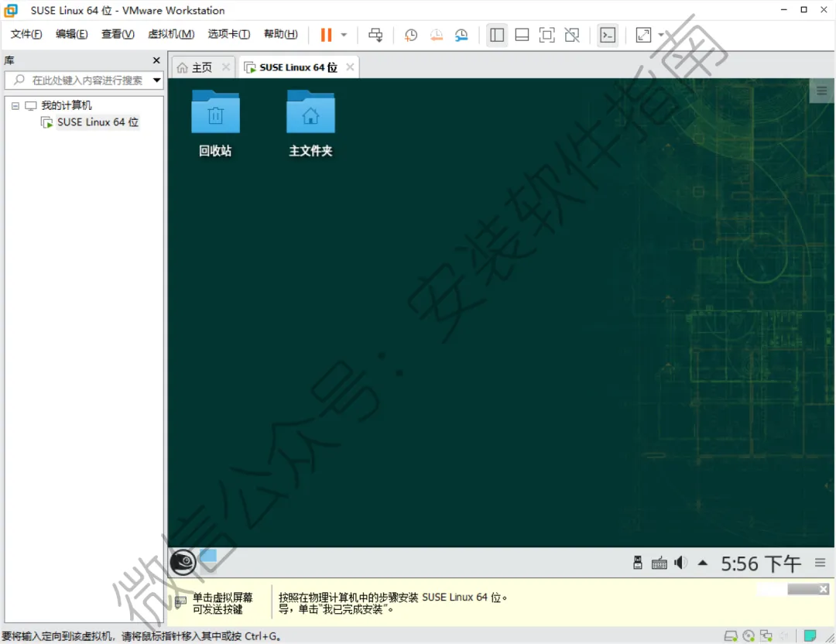Click the stretch guest display icon
This screenshot has height=644, width=836.
[643, 35]
